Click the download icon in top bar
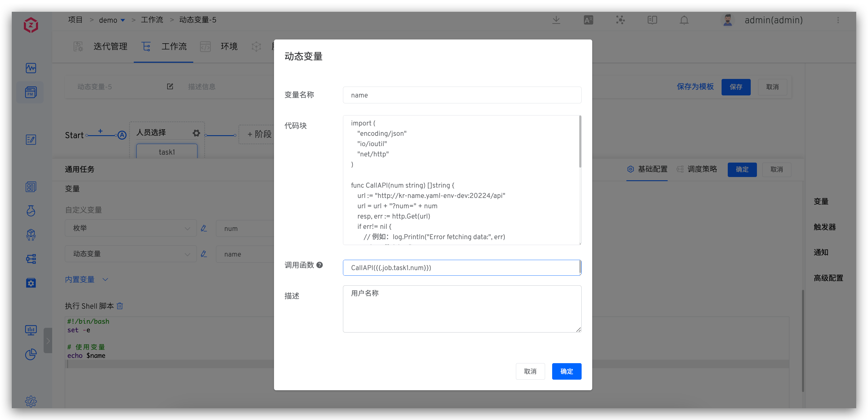 (x=556, y=20)
